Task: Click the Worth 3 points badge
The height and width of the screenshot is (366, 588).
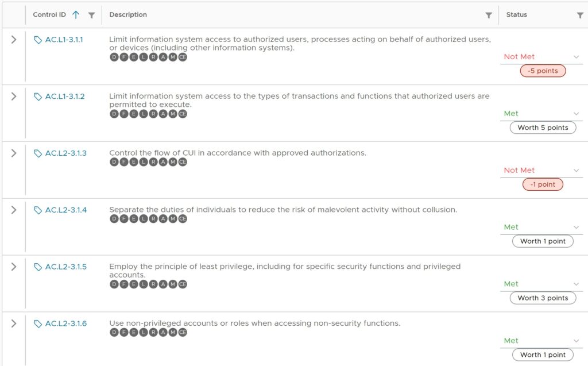Action: click(x=543, y=298)
